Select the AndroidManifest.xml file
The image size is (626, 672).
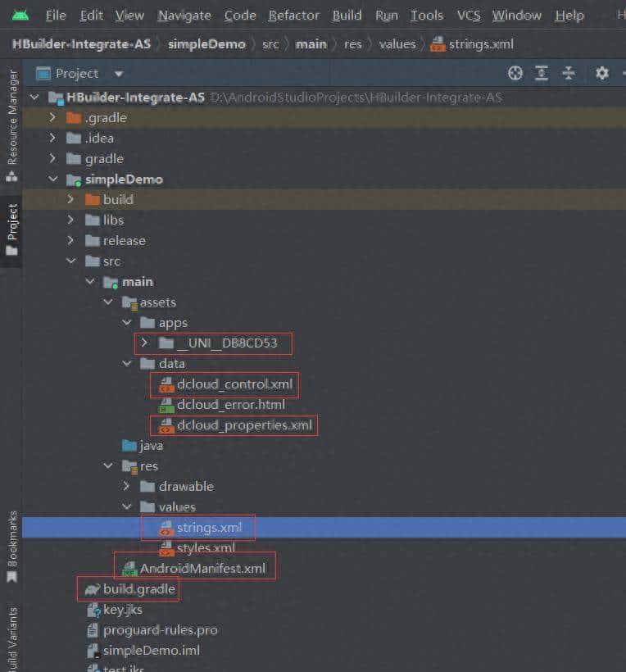coord(202,568)
